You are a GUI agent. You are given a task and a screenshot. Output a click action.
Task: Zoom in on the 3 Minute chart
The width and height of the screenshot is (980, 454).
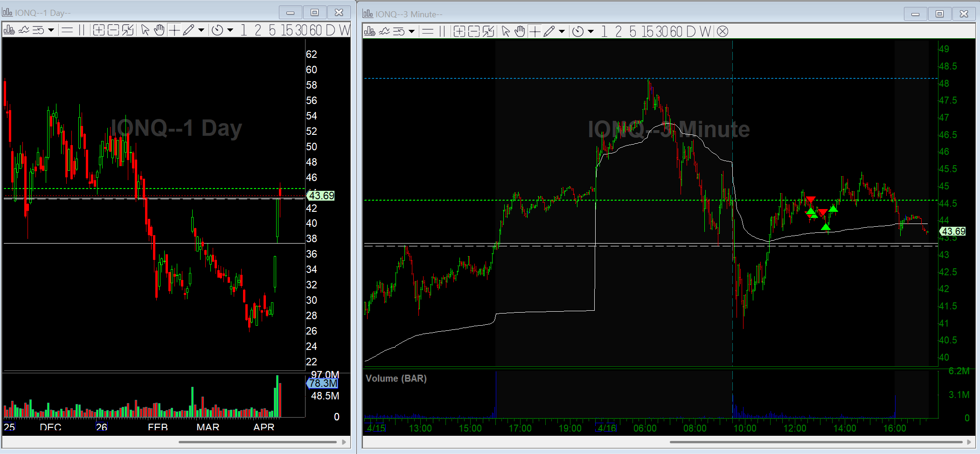[459, 31]
